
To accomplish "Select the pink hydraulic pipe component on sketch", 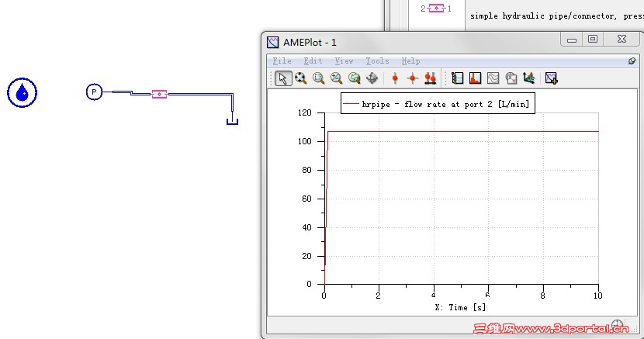I will 159,95.
